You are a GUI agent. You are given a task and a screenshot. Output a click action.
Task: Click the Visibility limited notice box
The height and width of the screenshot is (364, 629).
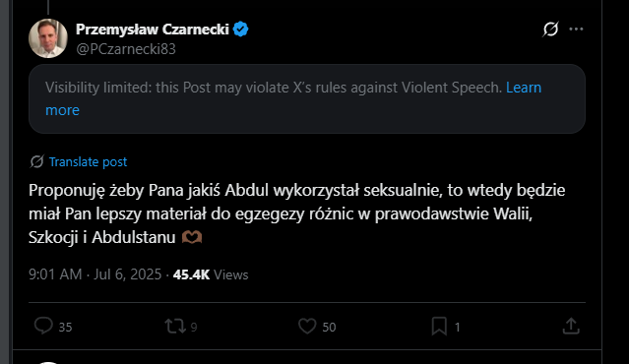point(307,98)
